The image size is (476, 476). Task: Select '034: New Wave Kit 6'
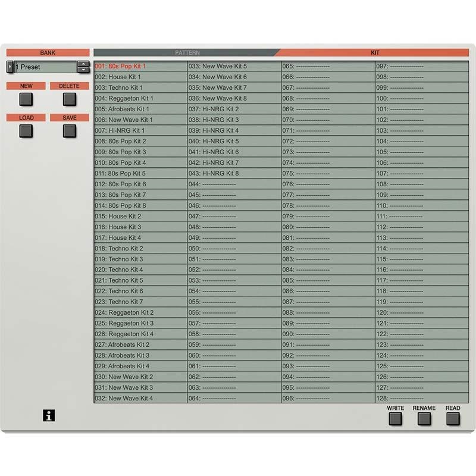pyautogui.click(x=234, y=77)
